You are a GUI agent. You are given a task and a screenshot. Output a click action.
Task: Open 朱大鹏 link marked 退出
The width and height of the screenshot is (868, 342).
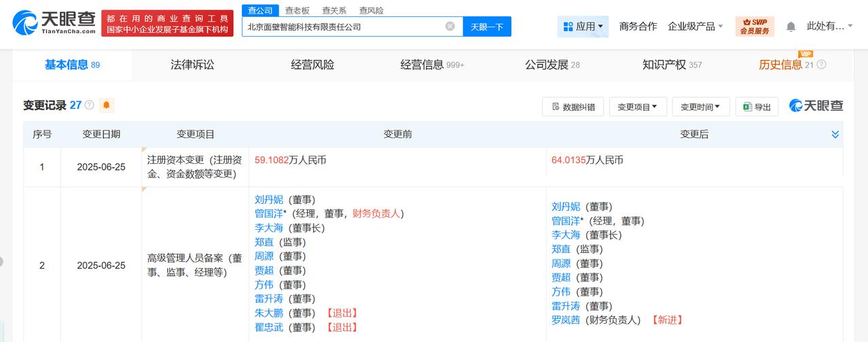point(269,313)
